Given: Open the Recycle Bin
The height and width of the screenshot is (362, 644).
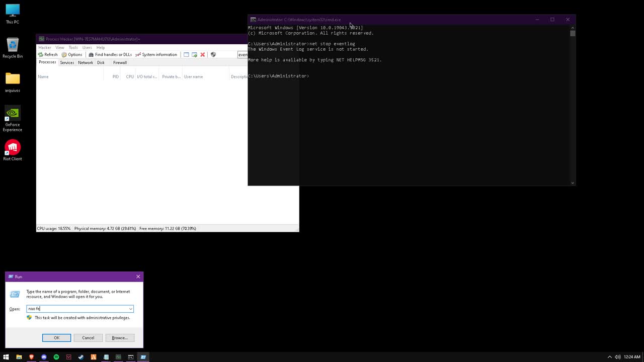Looking at the screenshot, I should (12, 45).
